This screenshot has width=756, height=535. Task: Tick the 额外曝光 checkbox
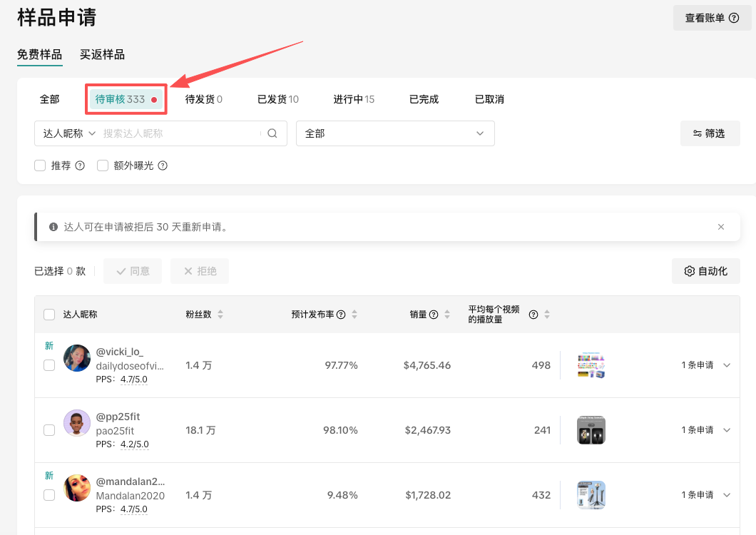[x=103, y=165]
